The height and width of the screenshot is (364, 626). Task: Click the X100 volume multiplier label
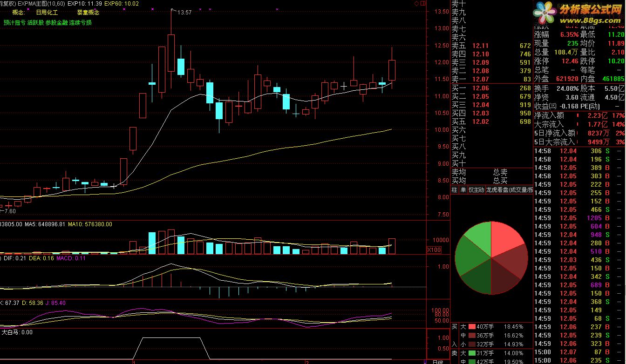(x=434, y=250)
